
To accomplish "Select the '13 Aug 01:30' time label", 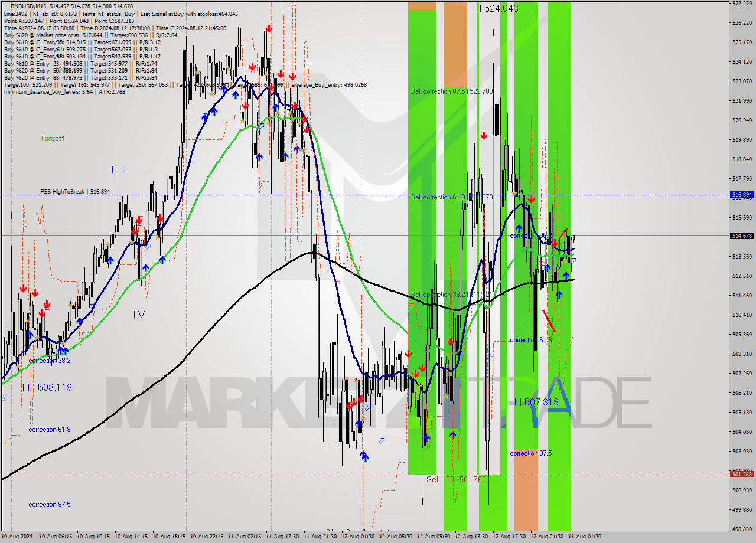I will [x=585, y=537].
